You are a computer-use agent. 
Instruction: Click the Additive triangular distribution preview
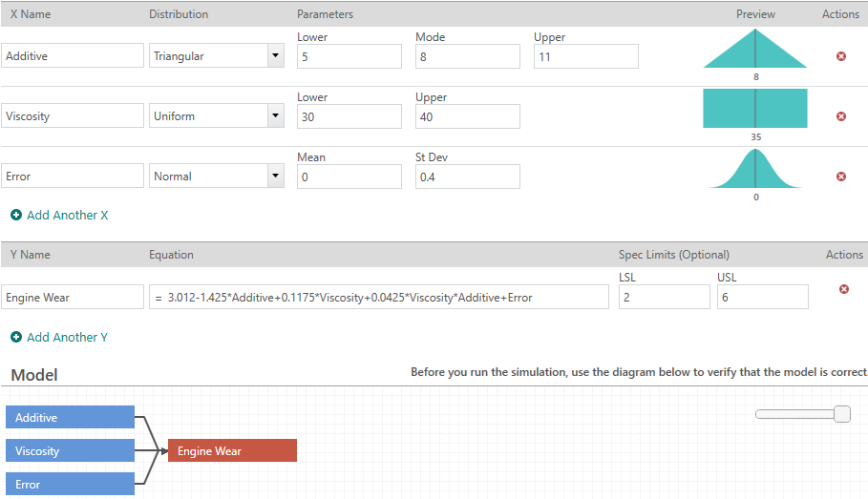click(x=755, y=50)
